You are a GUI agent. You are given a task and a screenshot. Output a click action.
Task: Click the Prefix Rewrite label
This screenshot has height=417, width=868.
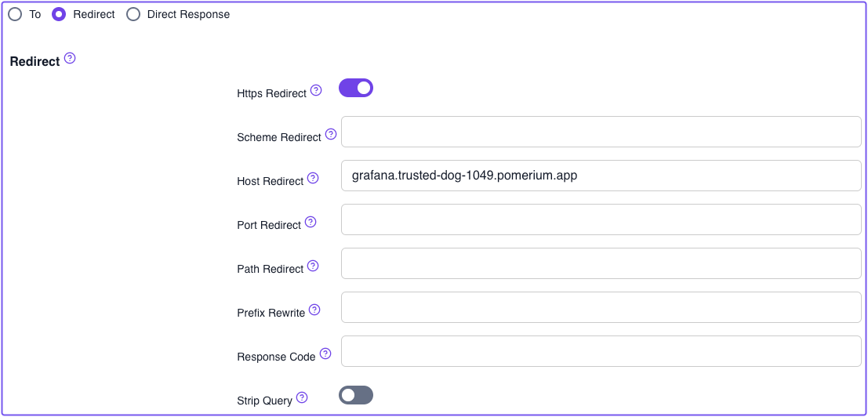(x=271, y=313)
